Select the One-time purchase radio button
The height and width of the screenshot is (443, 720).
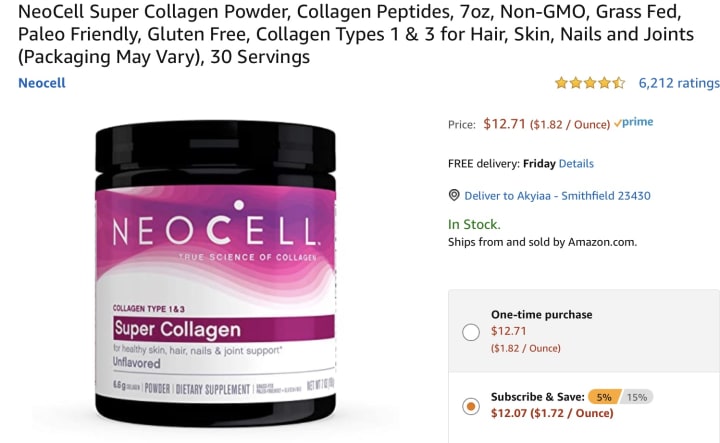point(471,332)
